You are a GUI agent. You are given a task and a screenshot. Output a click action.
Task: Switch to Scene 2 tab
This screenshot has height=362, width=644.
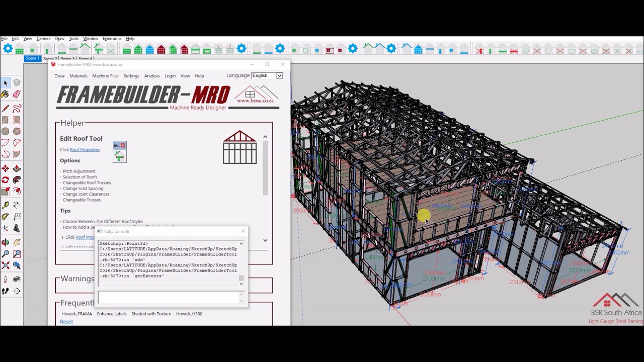coord(50,59)
